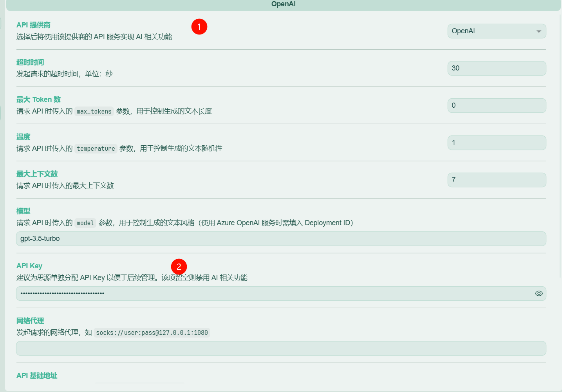The image size is (562, 392).
Task: Click the "API 基础地址" setting title
Action: point(37,376)
